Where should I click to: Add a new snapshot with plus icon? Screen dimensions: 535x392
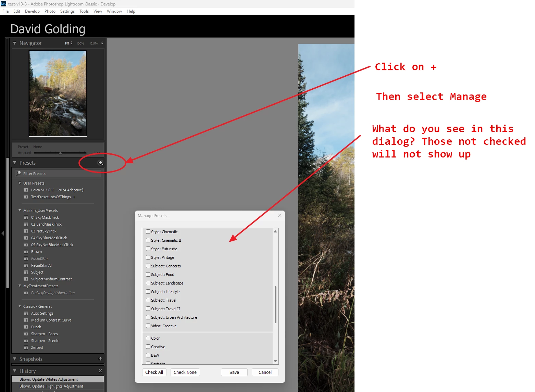coord(100,359)
